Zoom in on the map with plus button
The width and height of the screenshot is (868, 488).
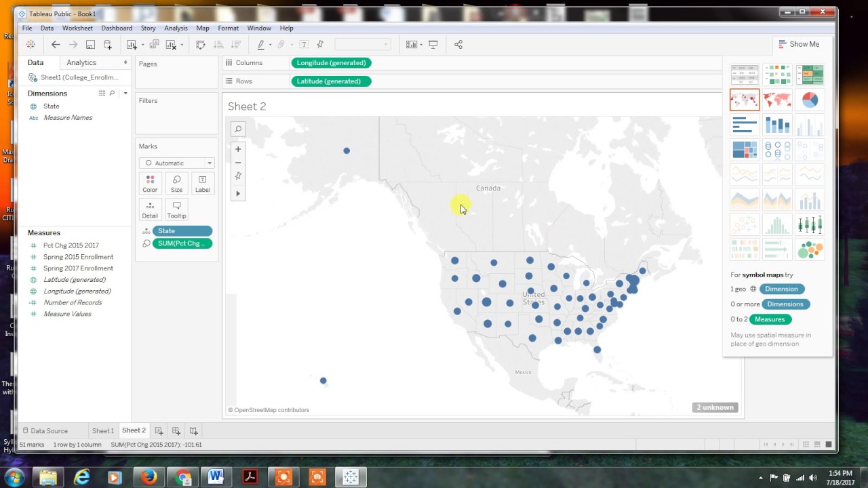tap(238, 149)
